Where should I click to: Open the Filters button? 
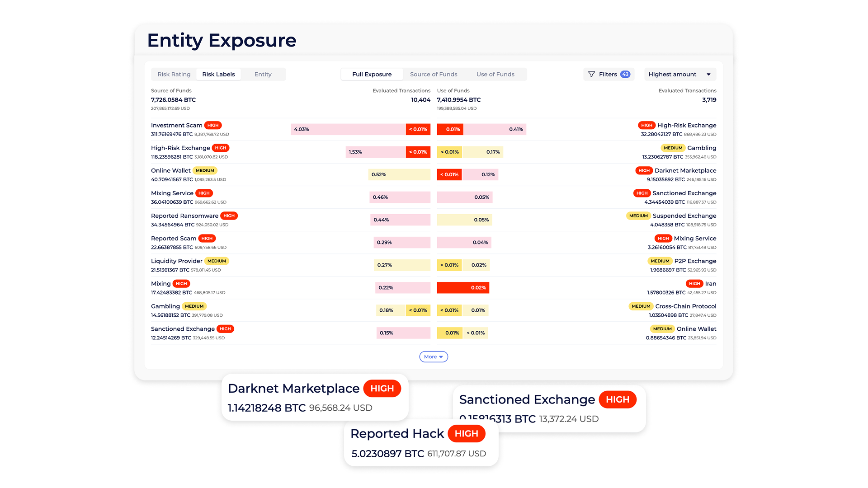point(608,74)
